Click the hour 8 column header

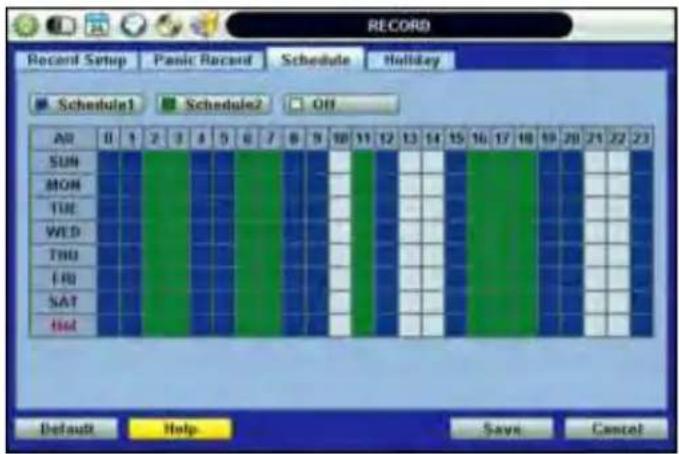[x=294, y=139]
